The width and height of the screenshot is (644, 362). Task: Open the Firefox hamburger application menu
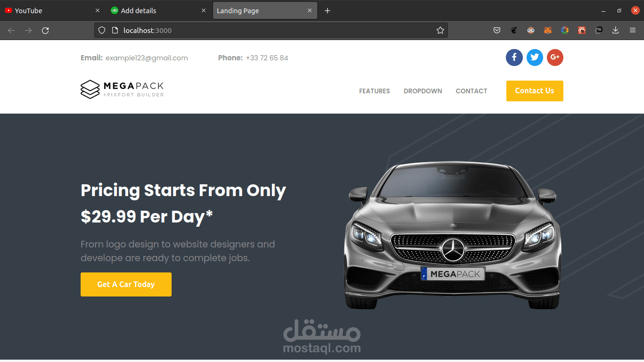tap(633, 30)
